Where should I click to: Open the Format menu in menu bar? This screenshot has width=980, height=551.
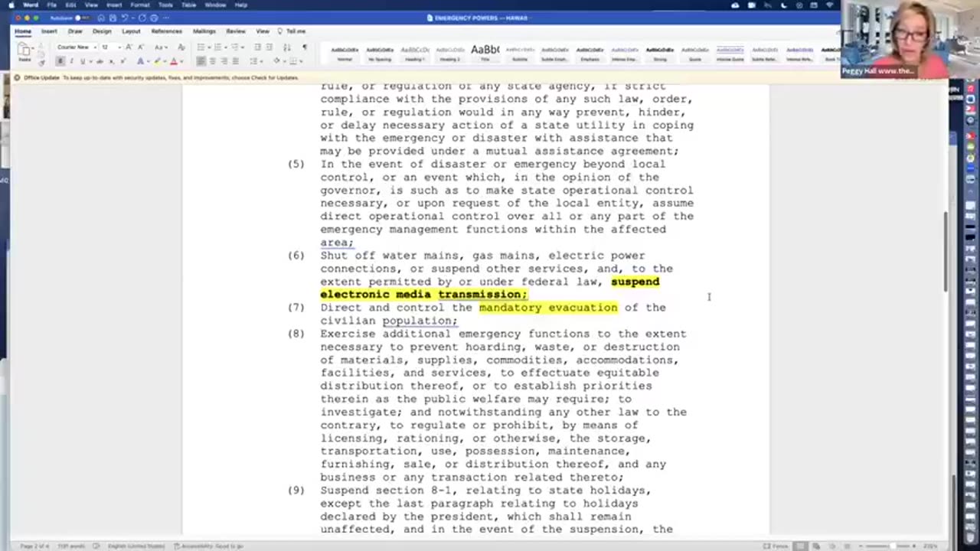[139, 5]
